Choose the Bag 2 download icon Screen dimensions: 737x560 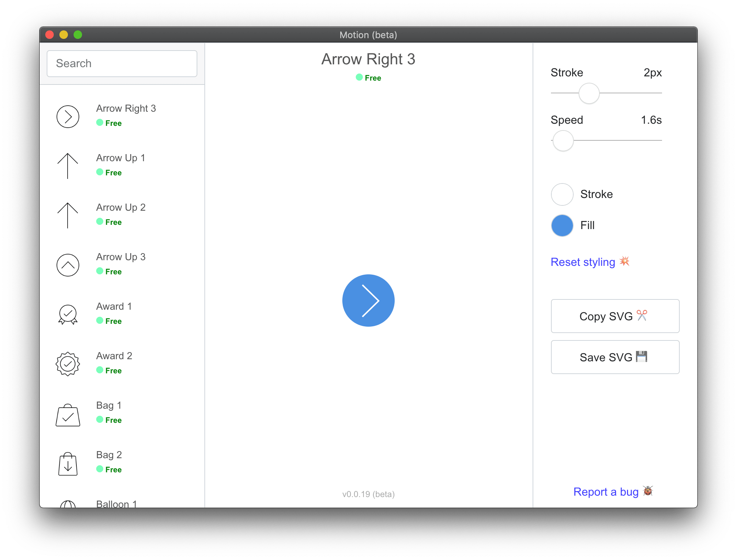coord(68,464)
